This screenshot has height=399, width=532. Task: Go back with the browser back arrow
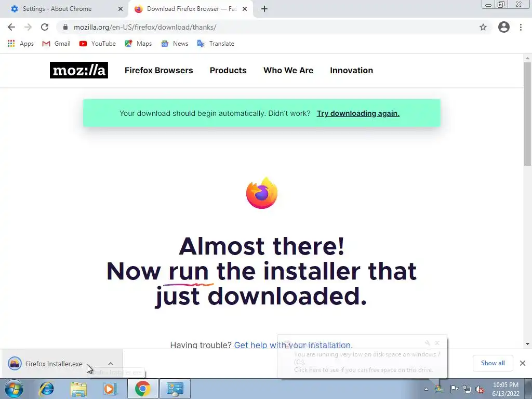coord(11,27)
